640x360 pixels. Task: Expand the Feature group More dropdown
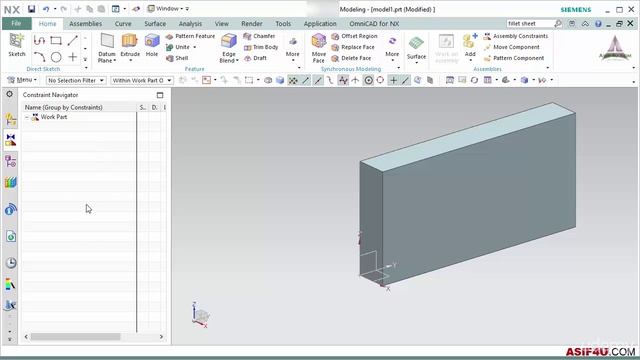pyautogui.click(x=292, y=48)
